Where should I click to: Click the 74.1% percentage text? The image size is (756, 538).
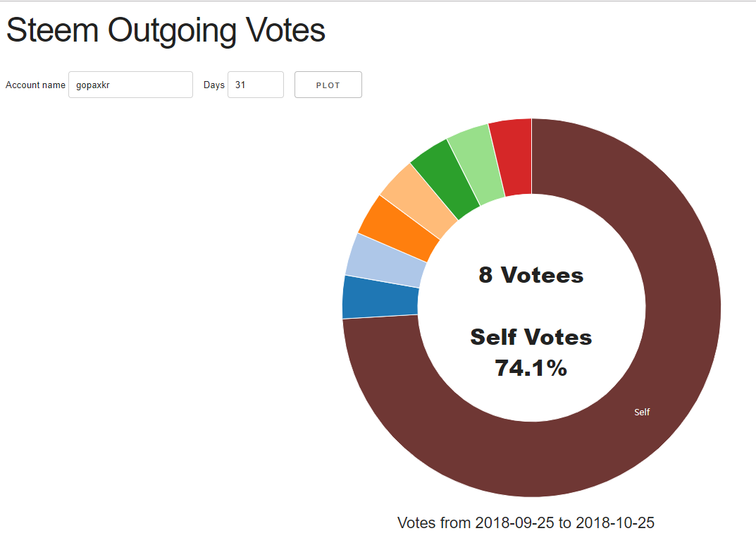pyautogui.click(x=531, y=367)
